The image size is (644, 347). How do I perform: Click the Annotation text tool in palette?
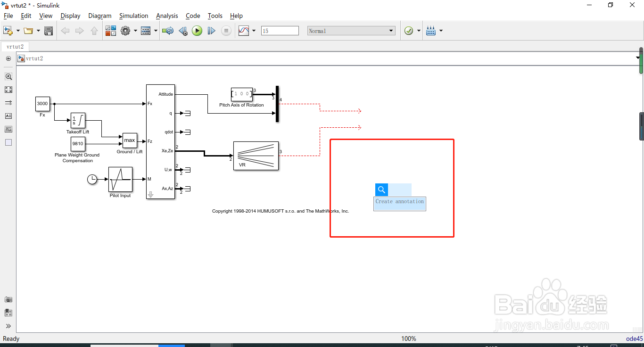tap(8, 116)
